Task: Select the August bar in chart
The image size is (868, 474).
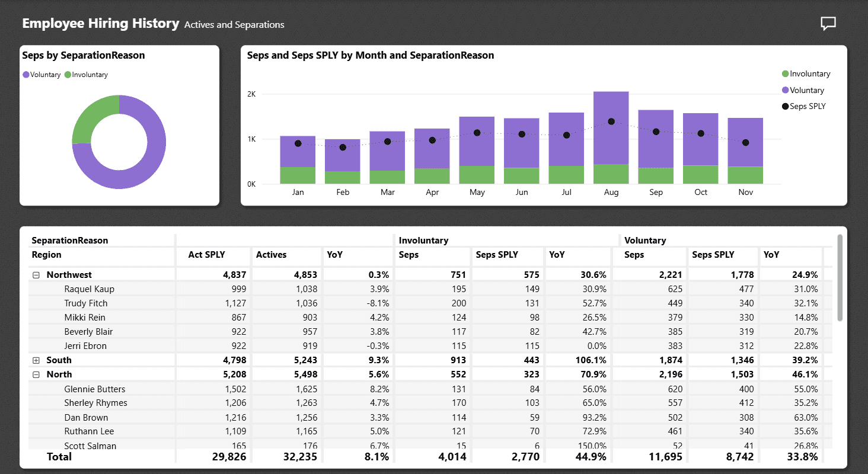Action: (x=611, y=137)
